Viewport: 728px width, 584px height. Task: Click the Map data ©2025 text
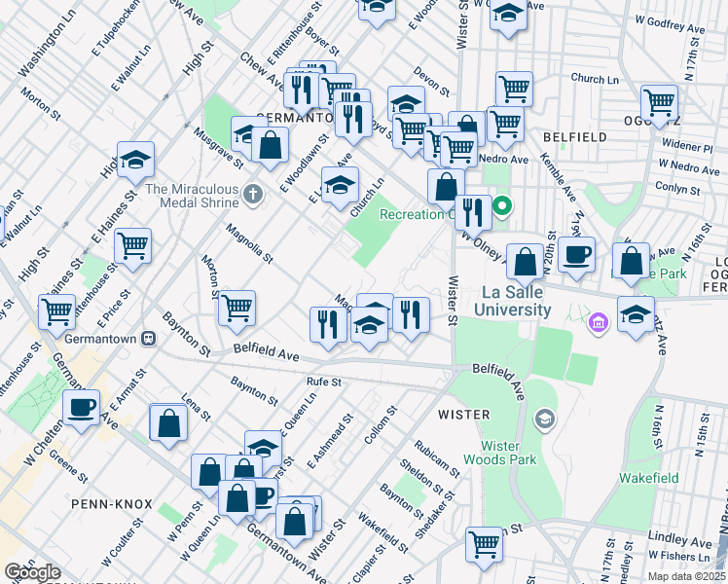tap(687, 576)
